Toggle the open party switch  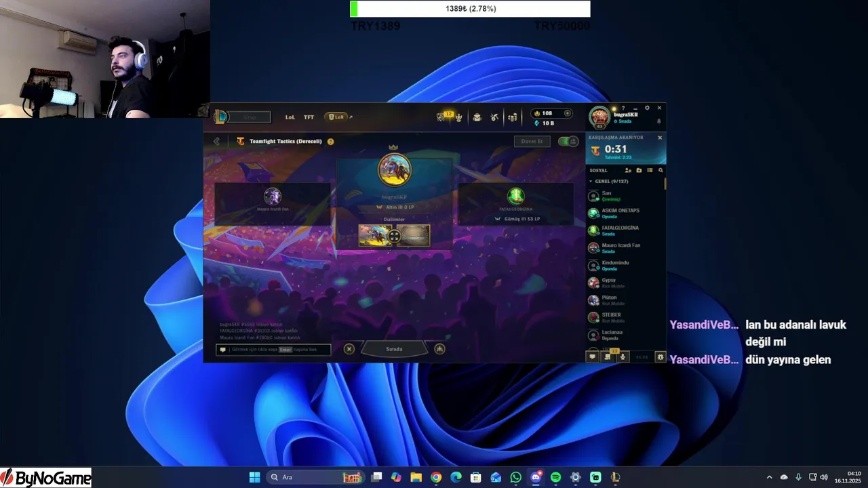point(568,141)
